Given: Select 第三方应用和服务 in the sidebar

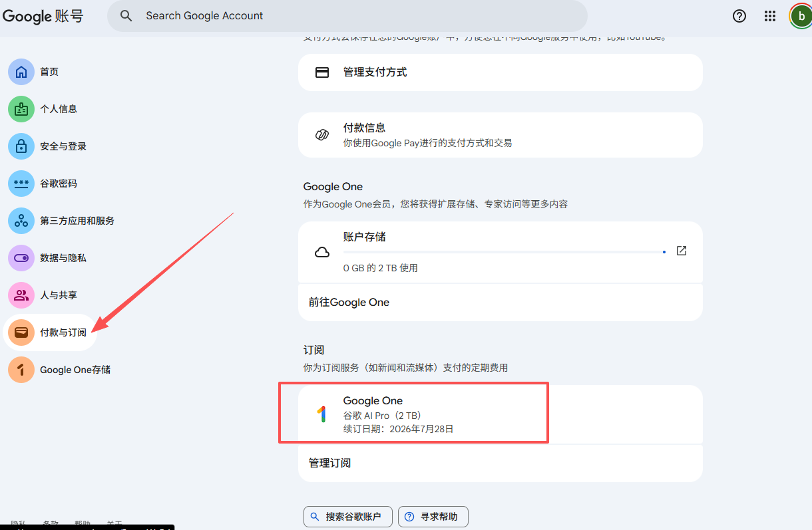Looking at the screenshot, I should [x=77, y=221].
